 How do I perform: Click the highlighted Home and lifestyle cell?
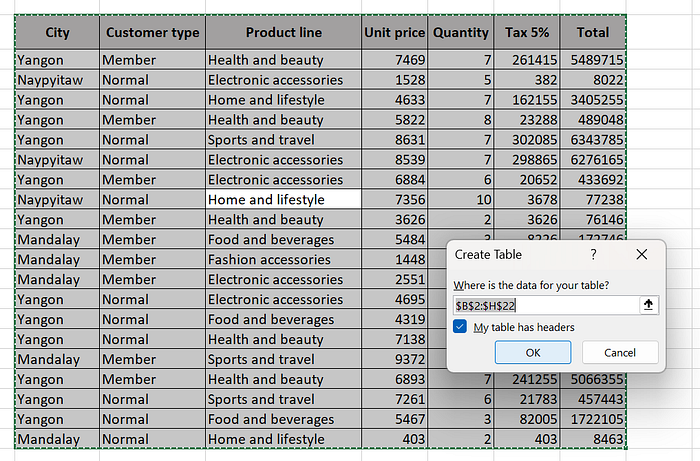click(x=283, y=199)
